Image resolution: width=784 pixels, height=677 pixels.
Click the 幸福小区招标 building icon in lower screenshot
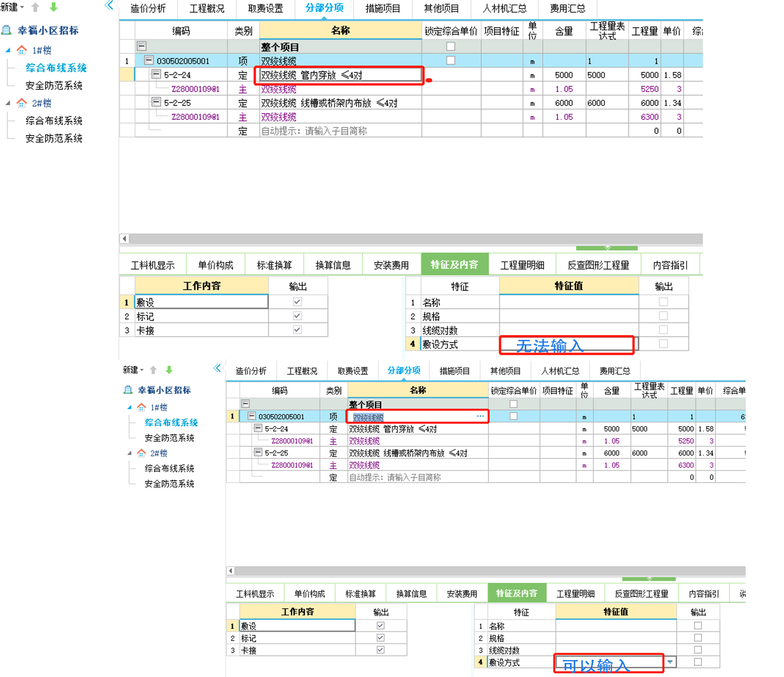[x=128, y=390]
